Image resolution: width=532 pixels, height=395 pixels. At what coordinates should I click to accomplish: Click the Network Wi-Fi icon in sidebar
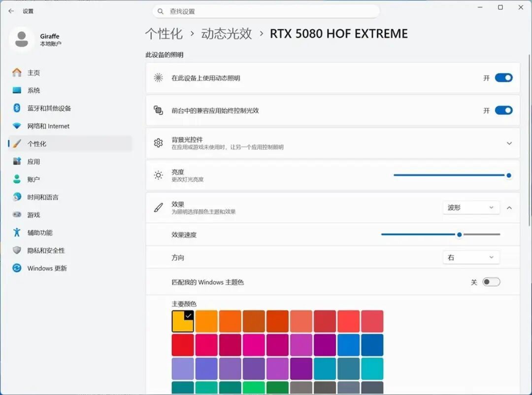[17, 126]
